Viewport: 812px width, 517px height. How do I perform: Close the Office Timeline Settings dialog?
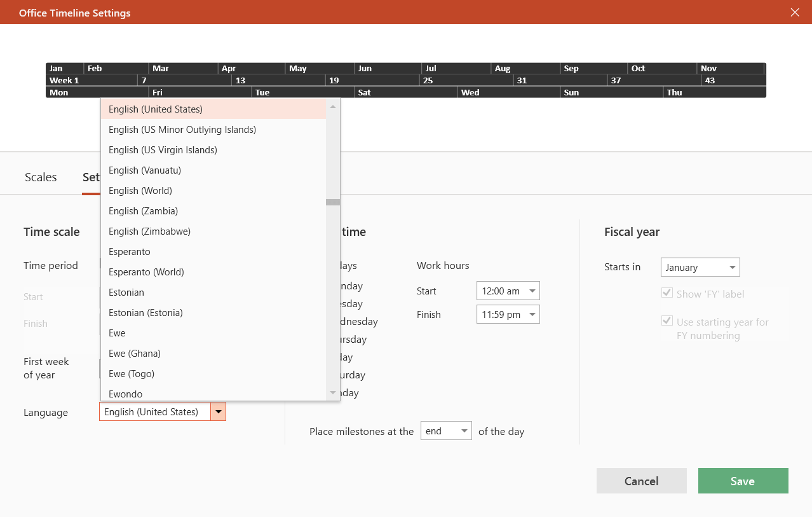(x=795, y=12)
